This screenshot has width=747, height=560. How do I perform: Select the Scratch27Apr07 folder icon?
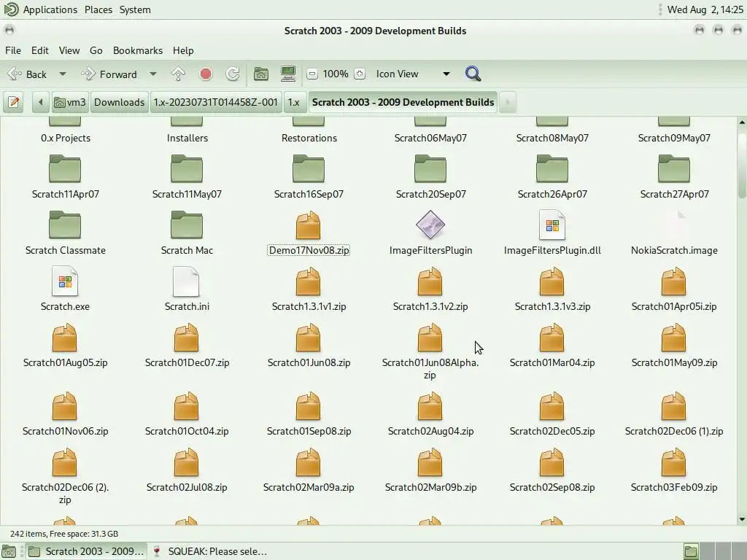tap(673, 168)
